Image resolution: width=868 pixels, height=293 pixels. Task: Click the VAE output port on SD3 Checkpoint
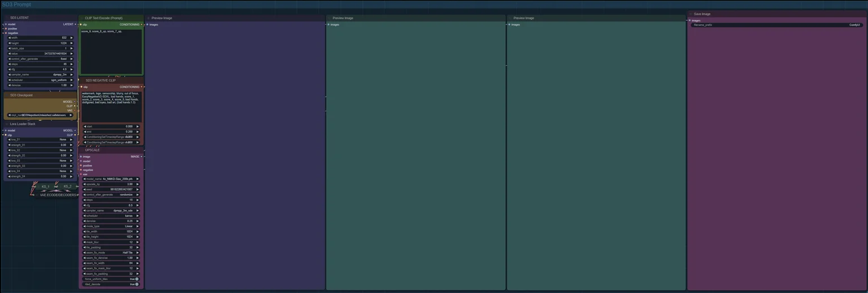click(x=75, y=110)
